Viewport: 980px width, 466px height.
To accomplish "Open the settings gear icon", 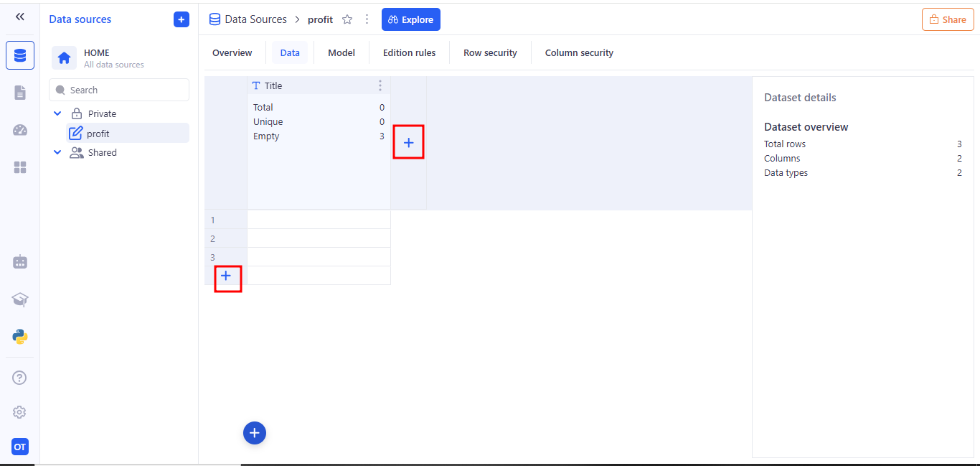I will (x=20, y=412).
